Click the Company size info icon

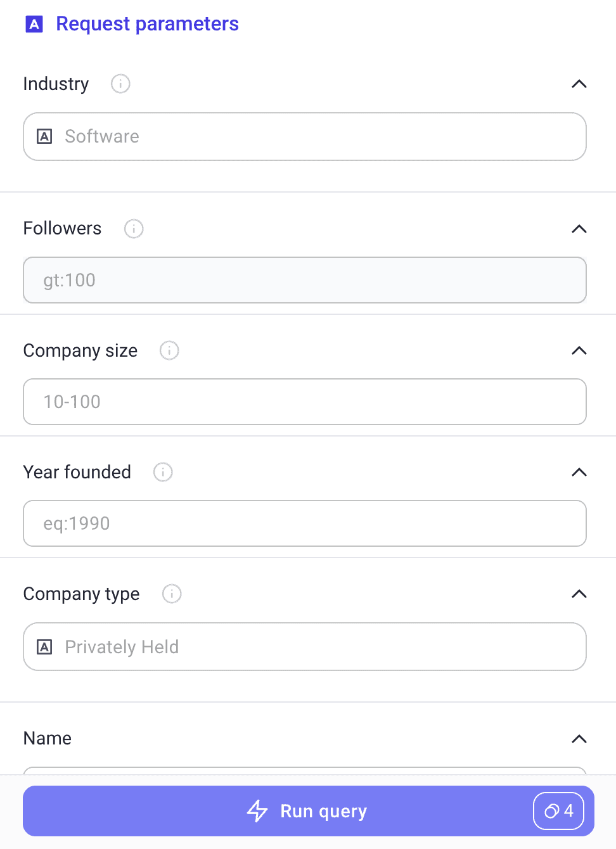(169, 350)
